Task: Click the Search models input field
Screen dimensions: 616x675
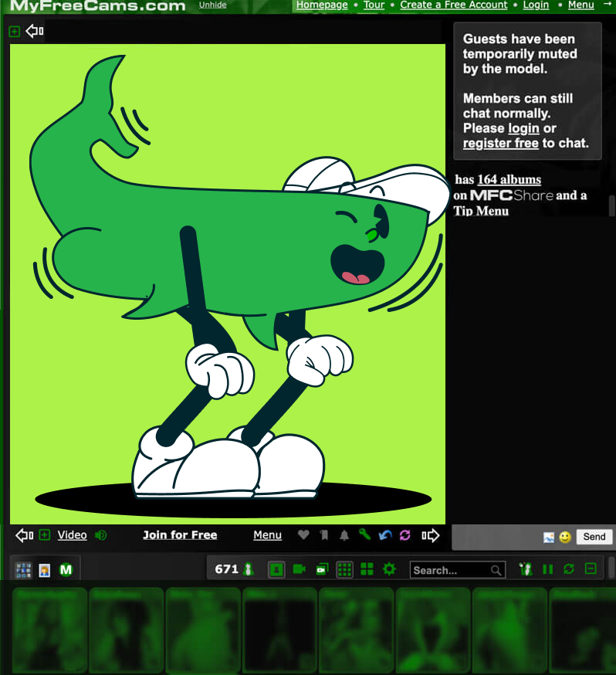Action: click(x=451, y=570)
